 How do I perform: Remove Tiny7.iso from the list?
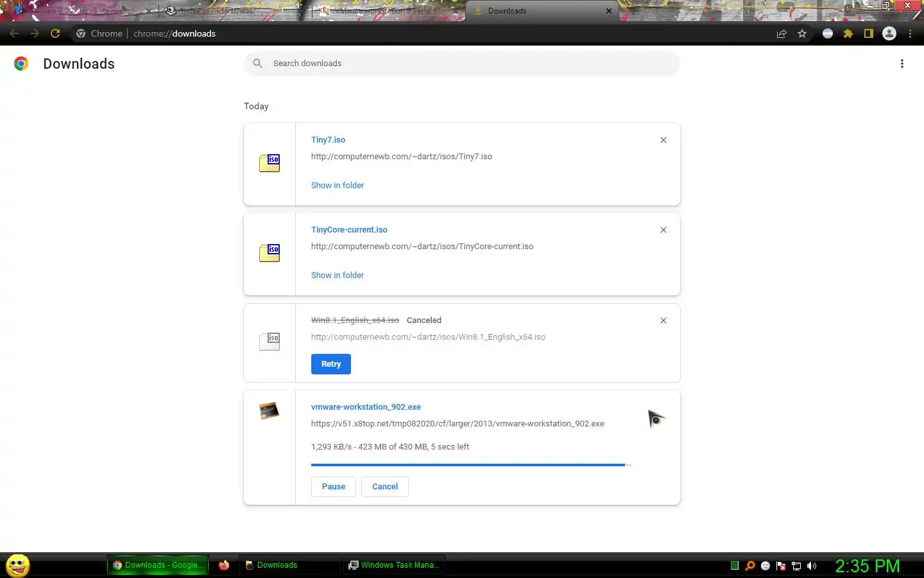coord(663,140)
